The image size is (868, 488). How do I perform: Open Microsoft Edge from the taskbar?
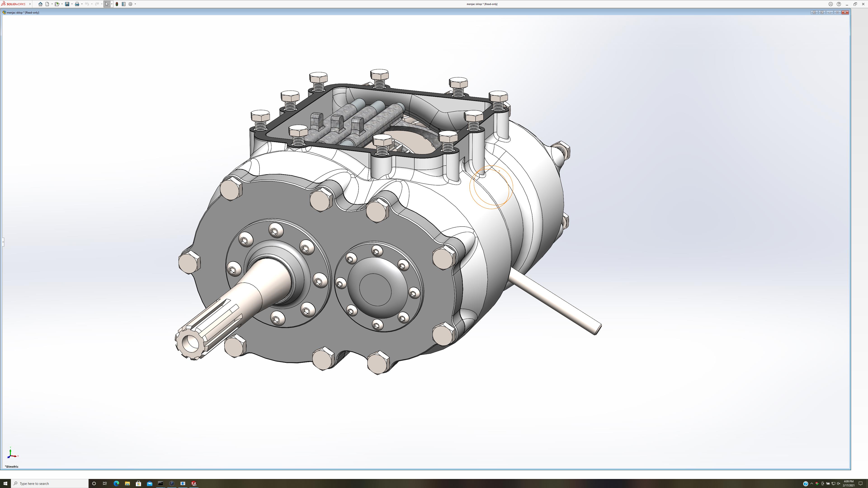click(x=116, y=483)
